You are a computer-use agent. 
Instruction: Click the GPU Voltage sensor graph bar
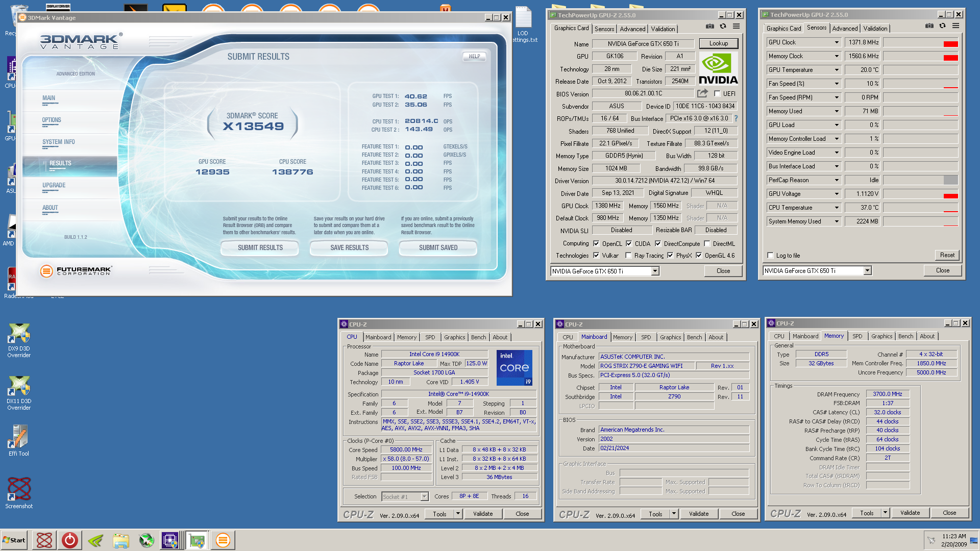(x=950, y=196)
